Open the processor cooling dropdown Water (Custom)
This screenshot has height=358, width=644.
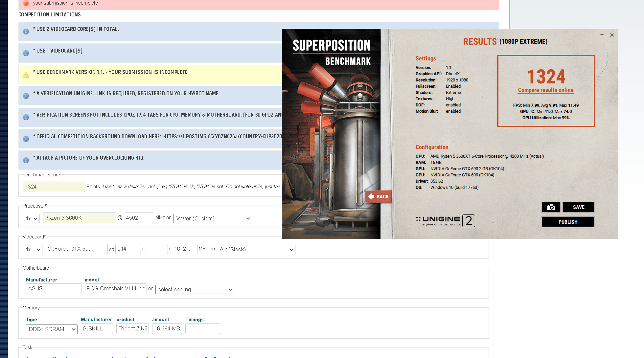pyautogui.click(x=213, y=218)
